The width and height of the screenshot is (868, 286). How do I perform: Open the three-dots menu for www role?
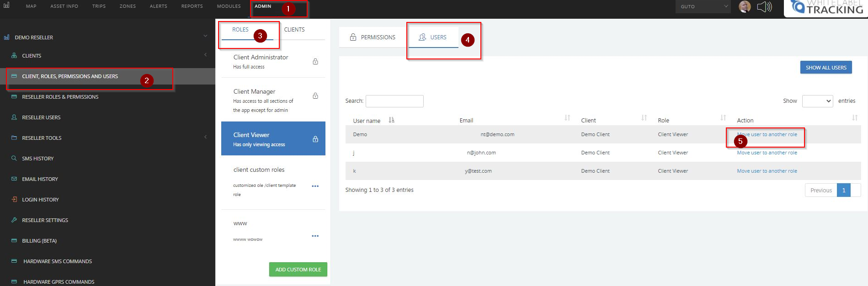coord(315,236)
